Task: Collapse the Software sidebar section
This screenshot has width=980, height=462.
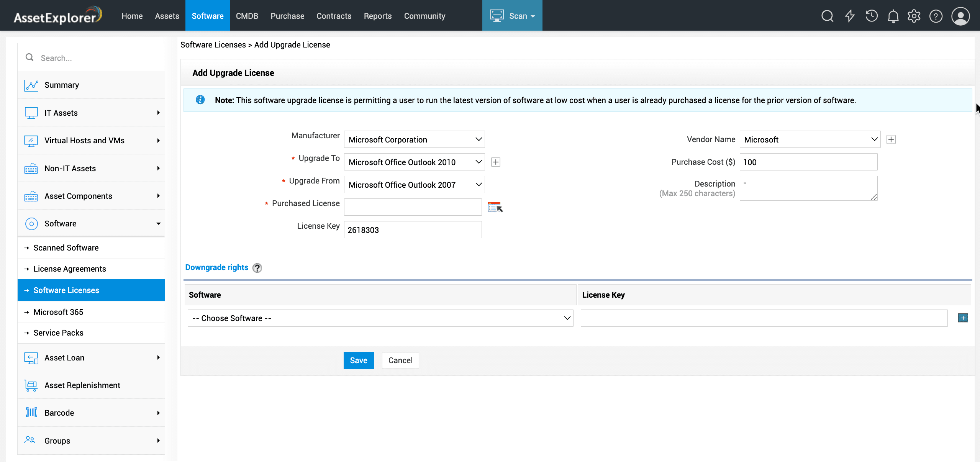Action: coord(91,223)
